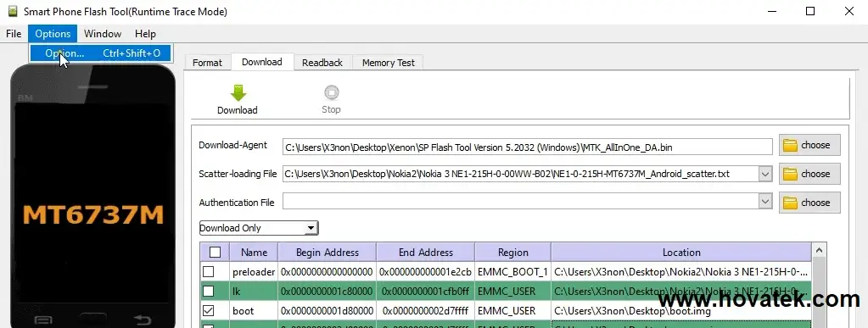Click the Scatter-loading File path field
The image size is (868, 328).
click(x=520, y=174)
